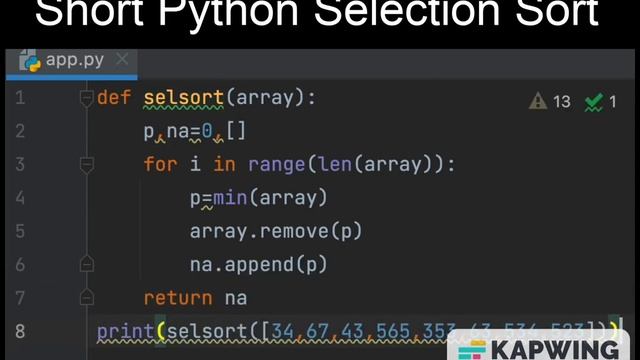Click the number 34 in the list

tap(282, 331)
